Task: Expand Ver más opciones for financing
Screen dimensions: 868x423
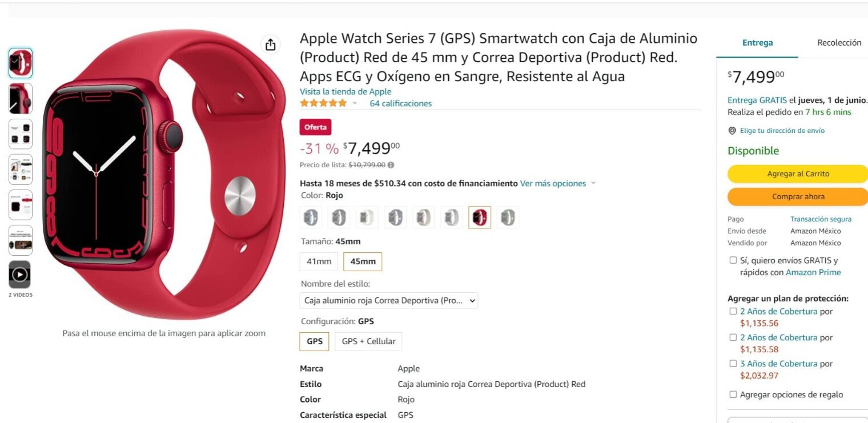Action: 552,183
